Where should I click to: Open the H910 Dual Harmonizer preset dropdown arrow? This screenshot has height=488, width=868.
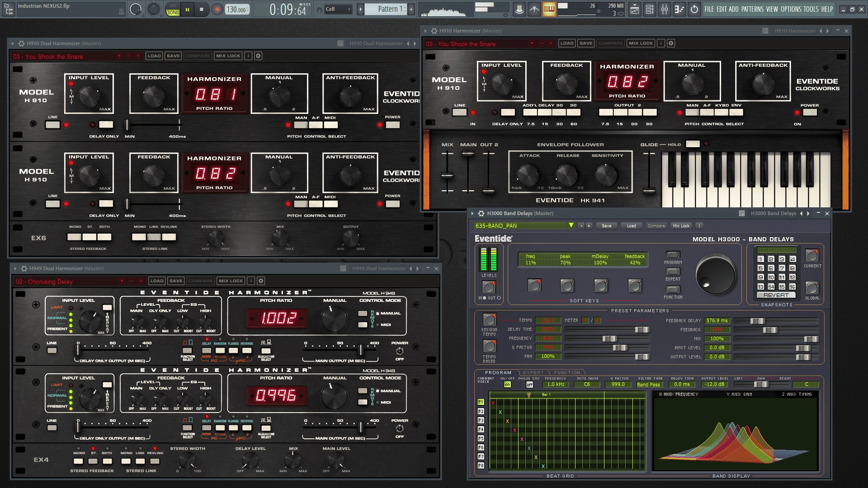pos(119,56)
